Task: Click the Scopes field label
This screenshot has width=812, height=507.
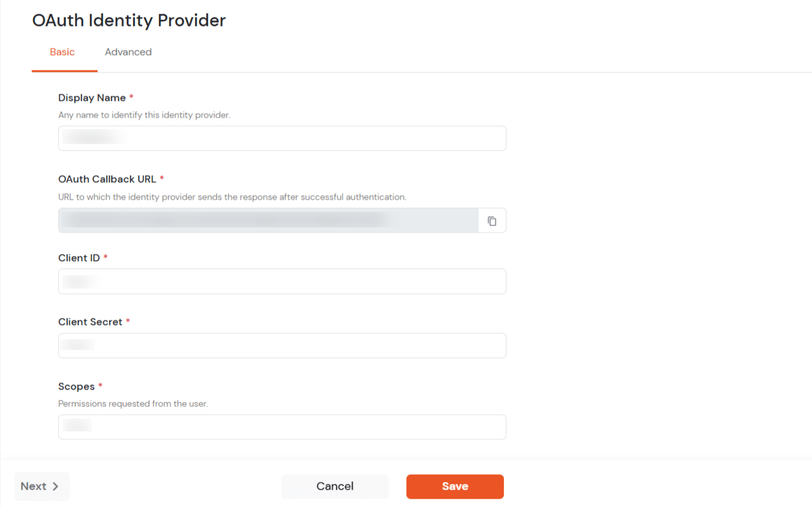Action: pos(76,386)
